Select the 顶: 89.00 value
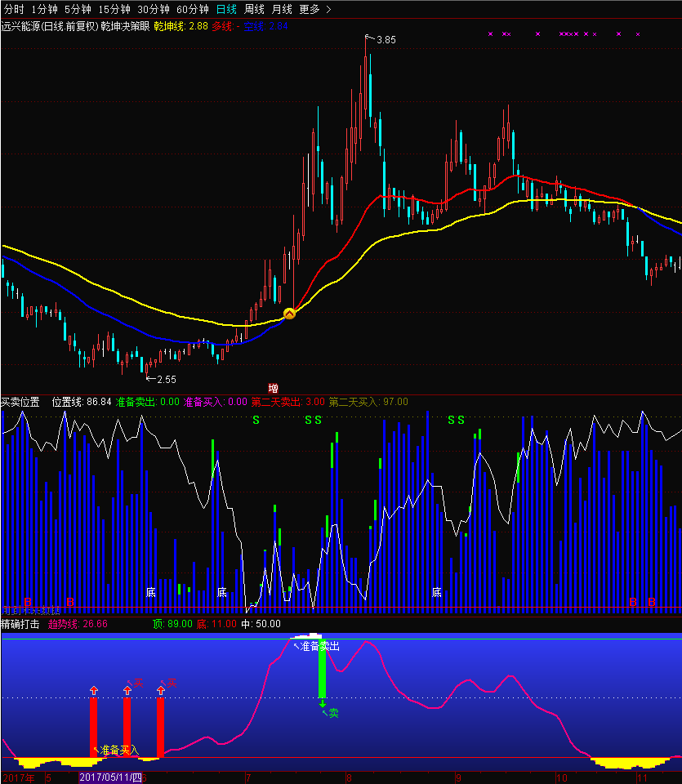Viewport: 682px width, 784px height. (x=172, y=624)
